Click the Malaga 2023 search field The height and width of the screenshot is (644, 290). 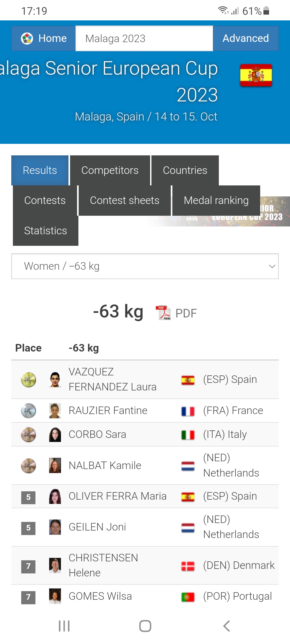pyautogui.click(x=144, y=38)
